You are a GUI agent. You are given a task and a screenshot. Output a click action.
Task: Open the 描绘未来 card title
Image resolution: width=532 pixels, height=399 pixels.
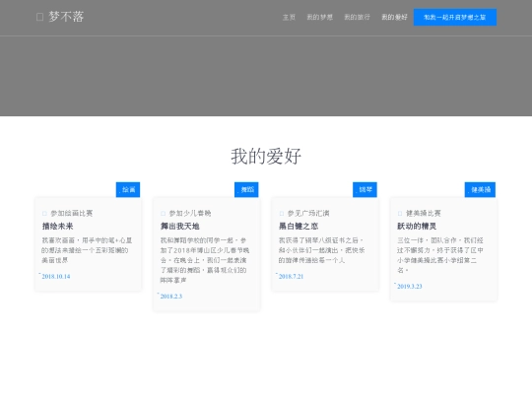(x=58, y=227)
